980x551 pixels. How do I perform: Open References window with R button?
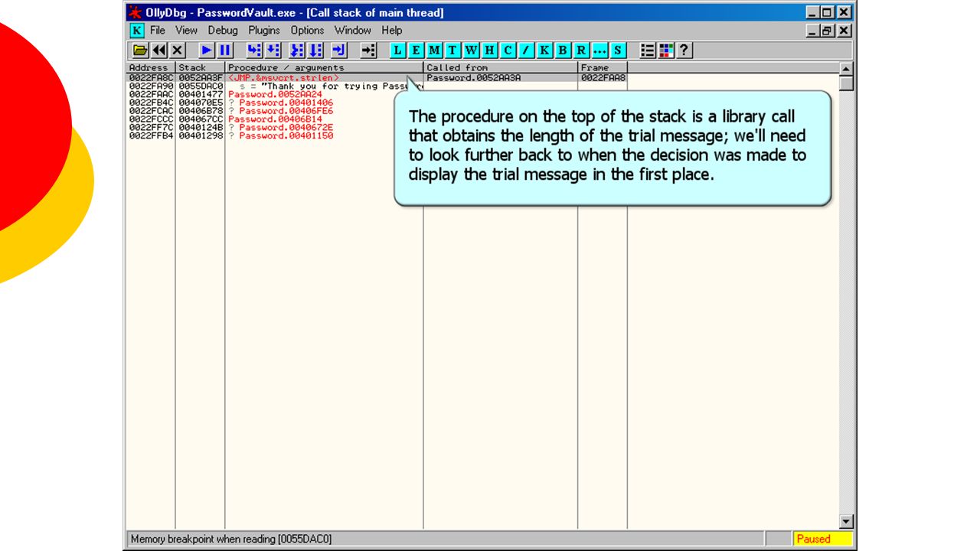(x=582, y=51)
